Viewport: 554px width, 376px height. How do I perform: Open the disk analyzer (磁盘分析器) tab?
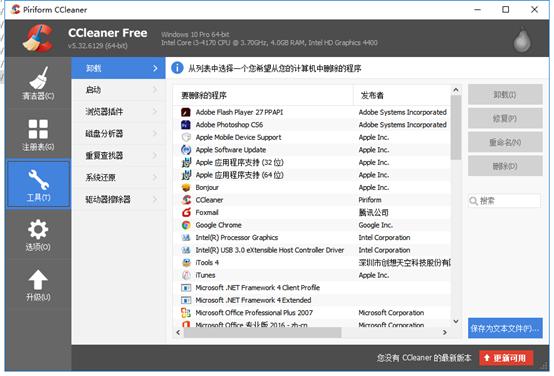coord(118,134)
